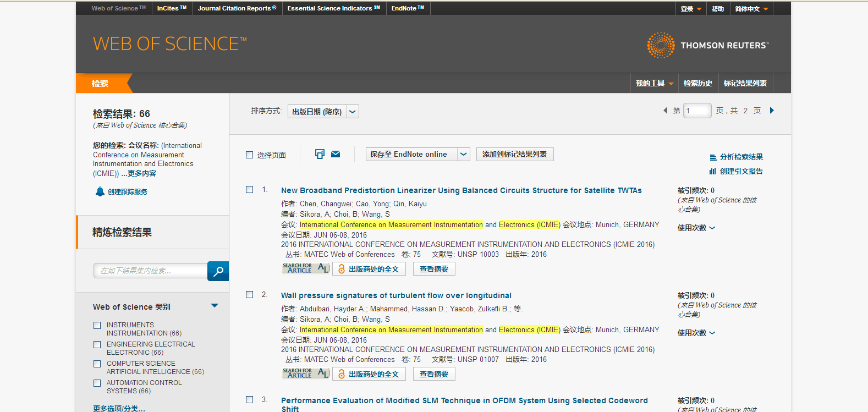The height and width of the screenshot is (412, 868).
Task: Tick the select page checkbox
Action: pos(249,155)
